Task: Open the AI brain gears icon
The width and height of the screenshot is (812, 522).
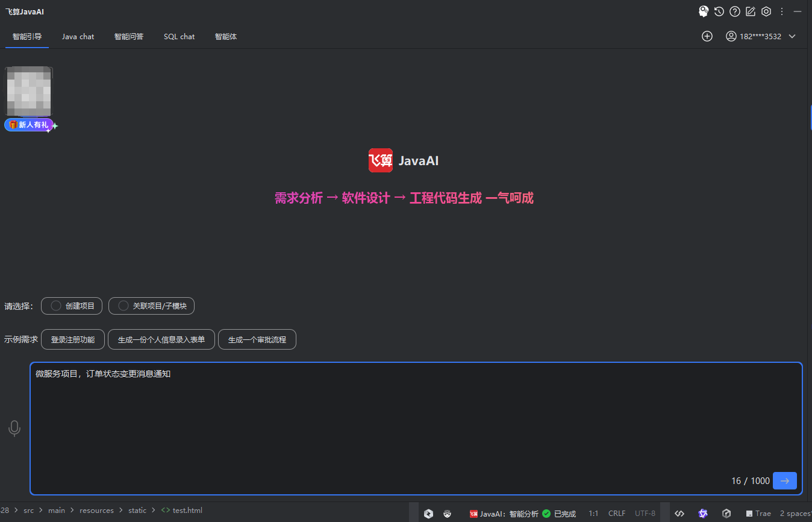Action: coord(703,11)
